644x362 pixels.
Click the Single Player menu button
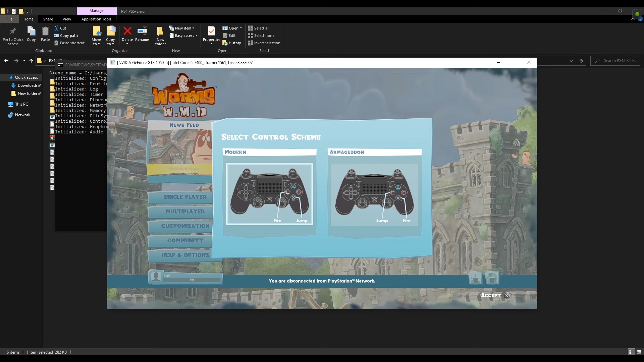point(185,197)
